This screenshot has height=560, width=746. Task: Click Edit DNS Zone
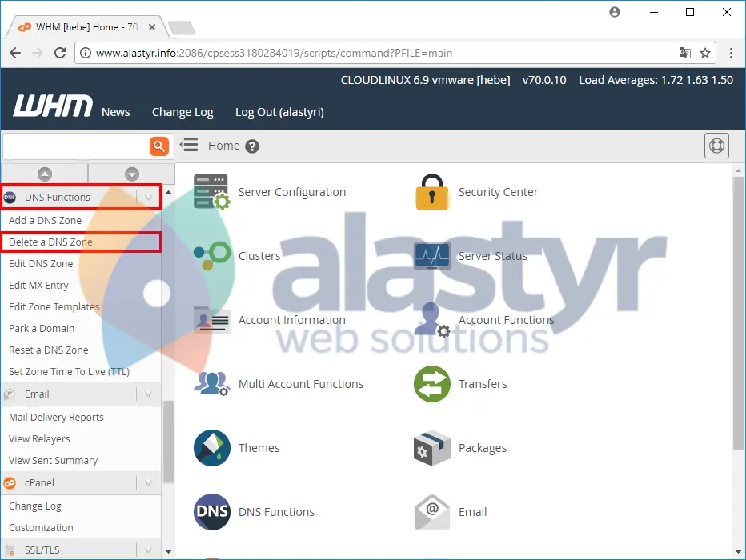click(x=41, y=264)
